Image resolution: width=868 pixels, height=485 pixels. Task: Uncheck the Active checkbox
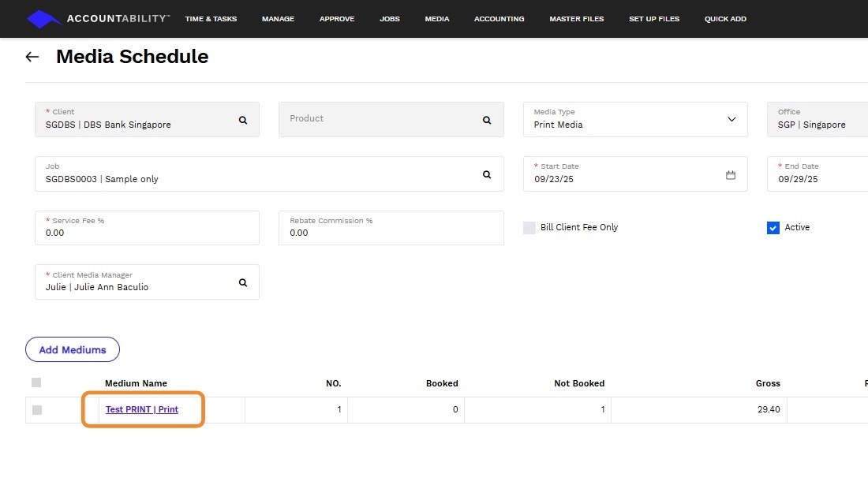(773, 228)
